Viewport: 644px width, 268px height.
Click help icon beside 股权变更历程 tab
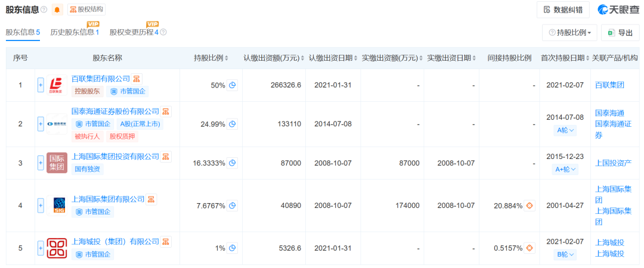(163, 32)
